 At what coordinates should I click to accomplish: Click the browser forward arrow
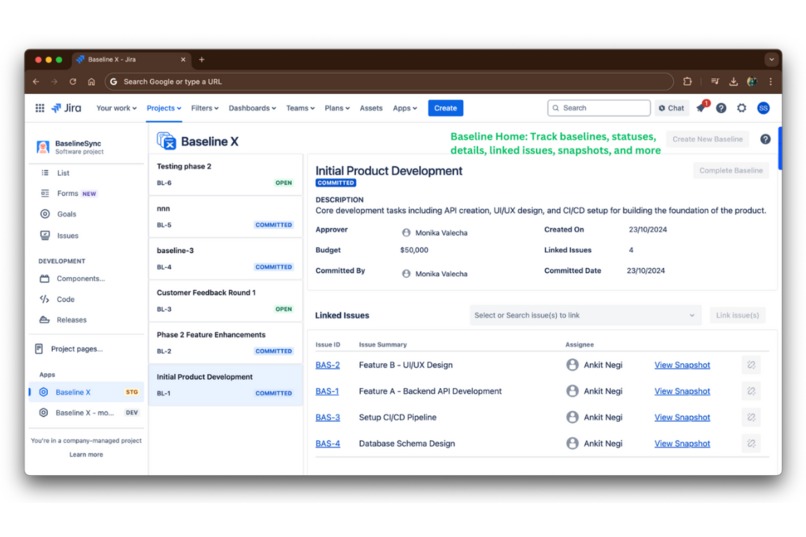click(54, 81)
